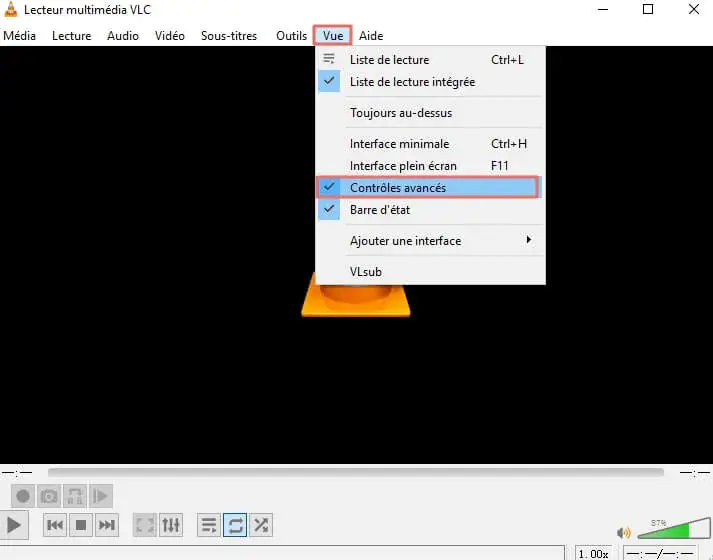713x560 pixels.
Task: Toggle the loop repeat button
Action: (235, 524)
